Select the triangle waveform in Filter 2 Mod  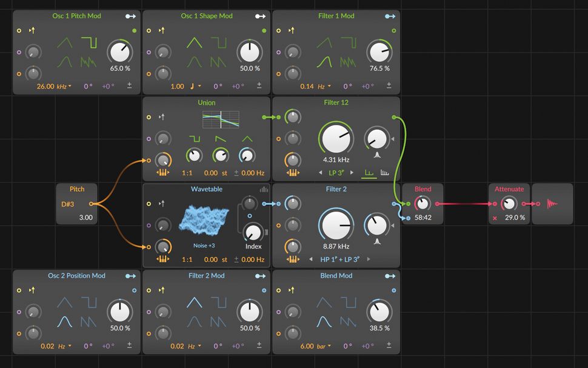pyautogui.click(x=195, y=302)
